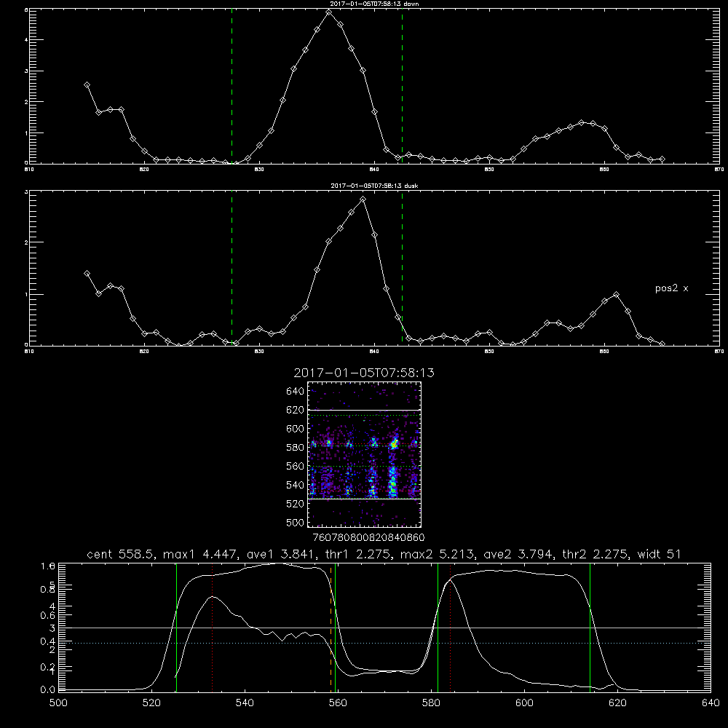Viewport: 728px width, 728px height.
Task: Click heatmap y-axis label 620
Action: click(x=296, y=410)
